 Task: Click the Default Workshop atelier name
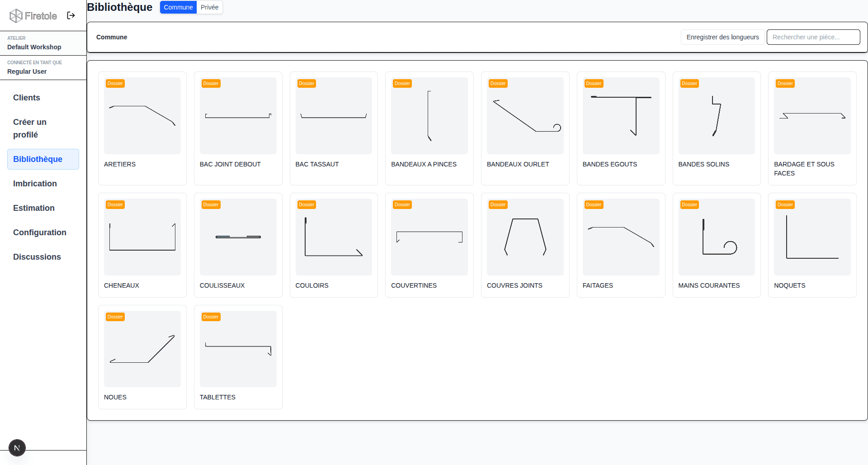click(34, 47)
